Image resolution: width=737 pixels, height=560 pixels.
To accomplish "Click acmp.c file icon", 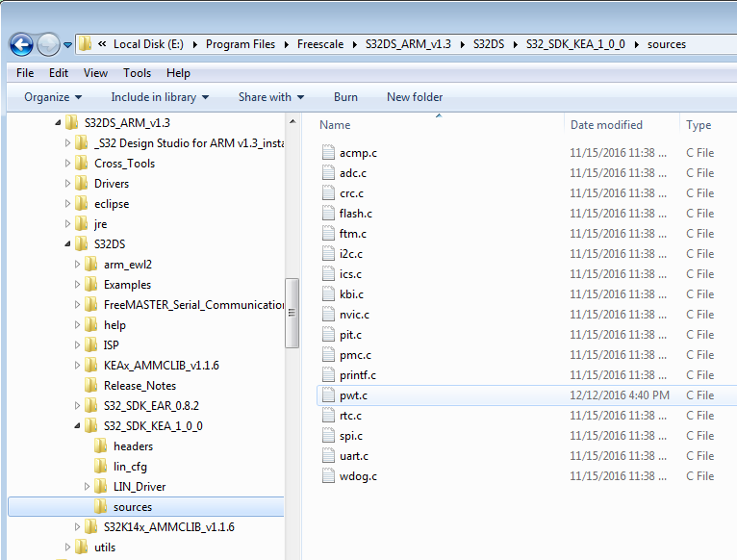I will click(x=328, y=152).
